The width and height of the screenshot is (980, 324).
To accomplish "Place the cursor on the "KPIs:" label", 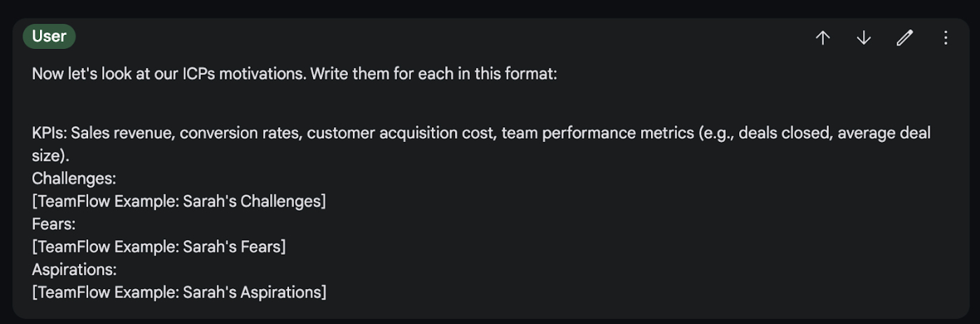I will (x=49, y=133).
